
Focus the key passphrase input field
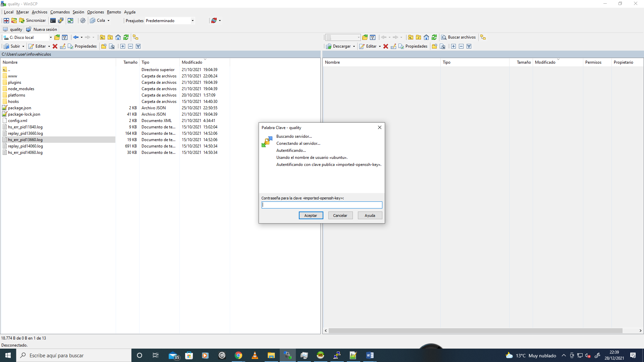321,205
